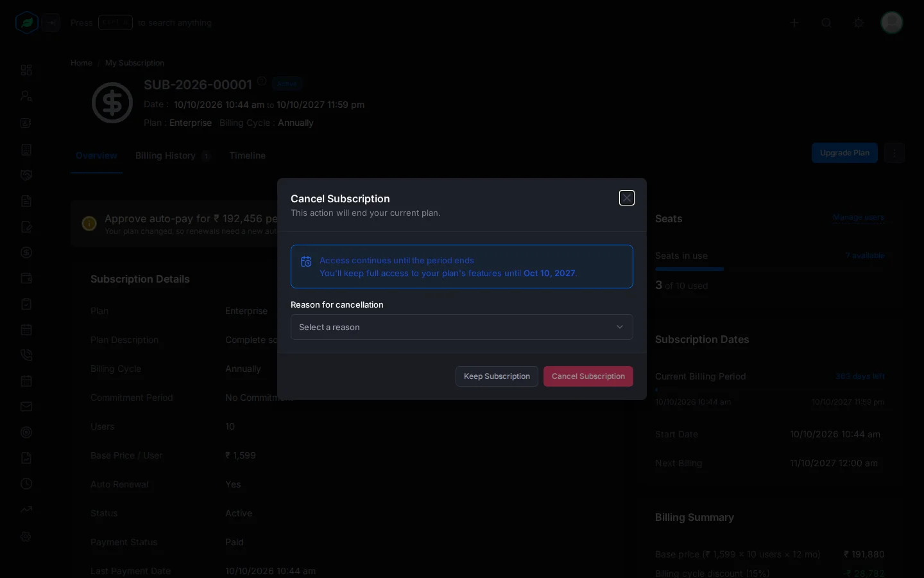924x578 pixels.
Task: Click the Current Billing Period progress bar
Action: point(770,389)
